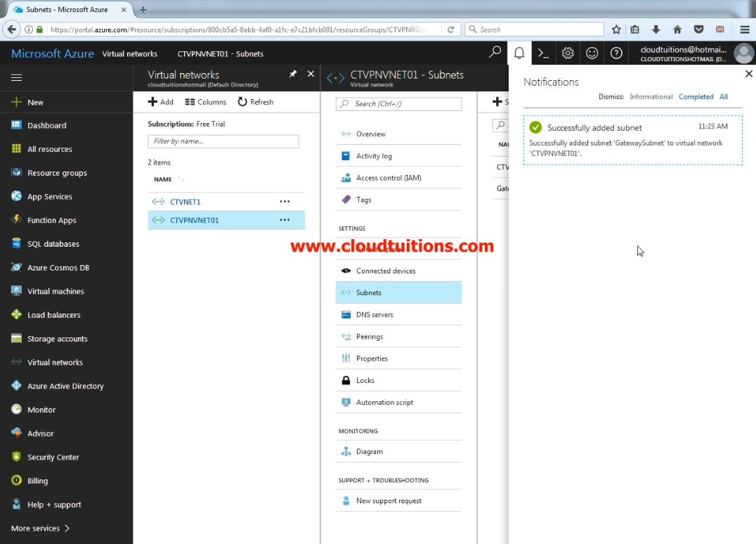Open Azure Active Directory
The width and height of the screenshot is (756, 544).
(x=66, y=386)
